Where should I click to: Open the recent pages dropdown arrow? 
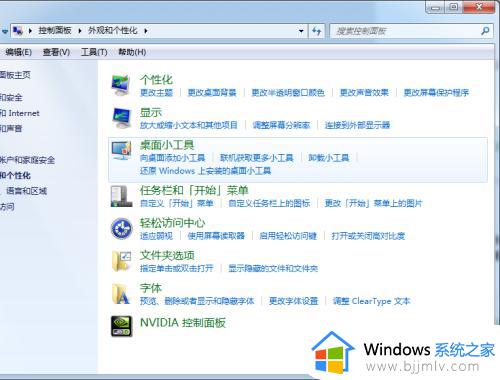pos(4,31)
